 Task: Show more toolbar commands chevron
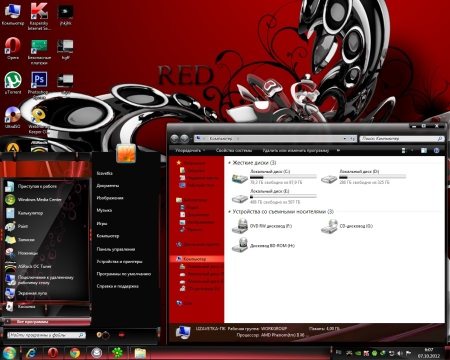pos(338,150)
